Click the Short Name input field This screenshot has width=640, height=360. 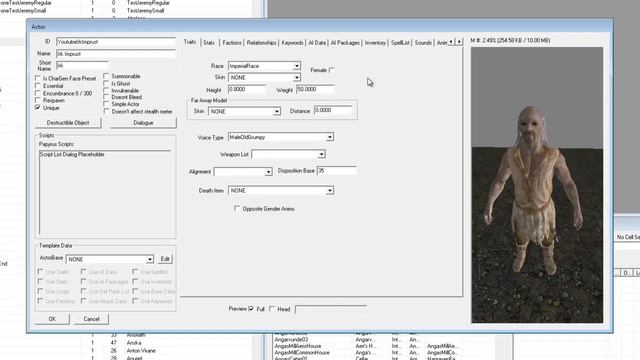click(82, 65)
